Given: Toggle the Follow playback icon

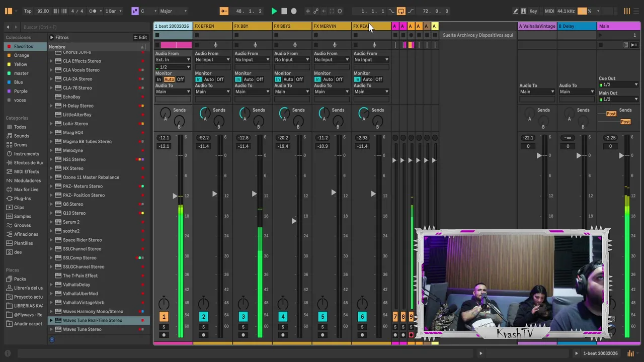Looking at the screenshot, I should tap(224, 11).
